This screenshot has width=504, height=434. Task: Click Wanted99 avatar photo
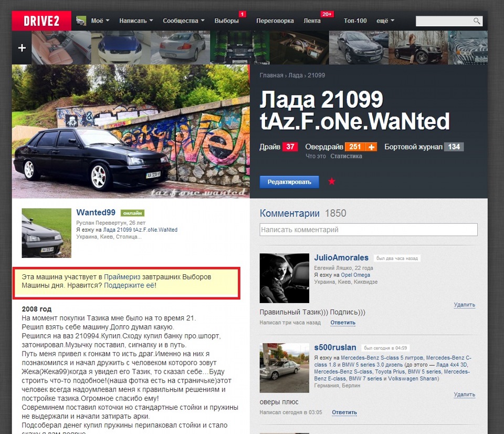tap(47, 233)
